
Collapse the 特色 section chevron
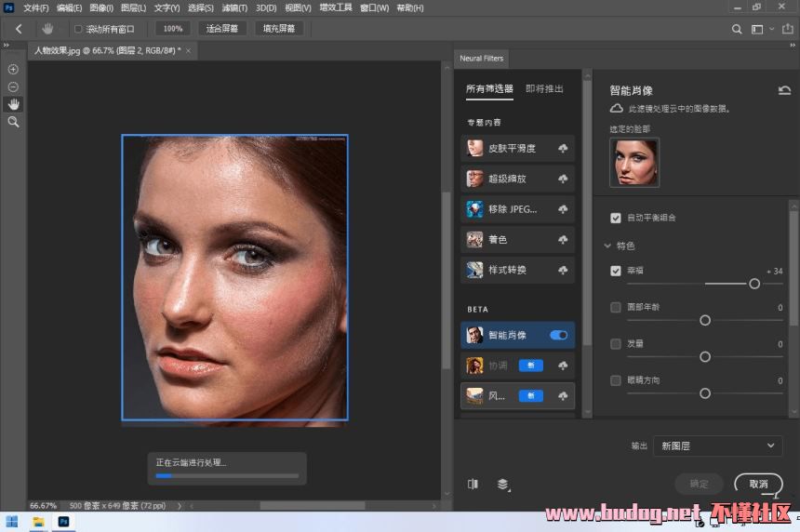tap(607, 246)
